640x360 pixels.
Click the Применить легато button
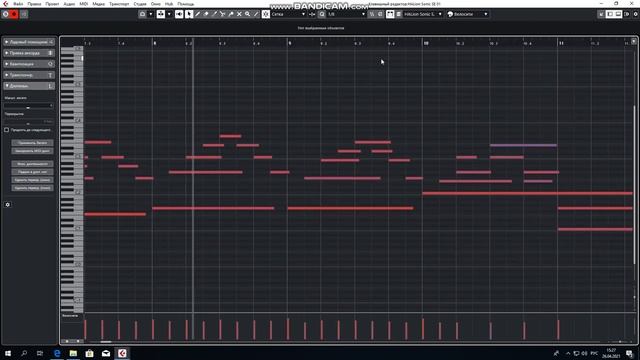(x=32, y=143)
